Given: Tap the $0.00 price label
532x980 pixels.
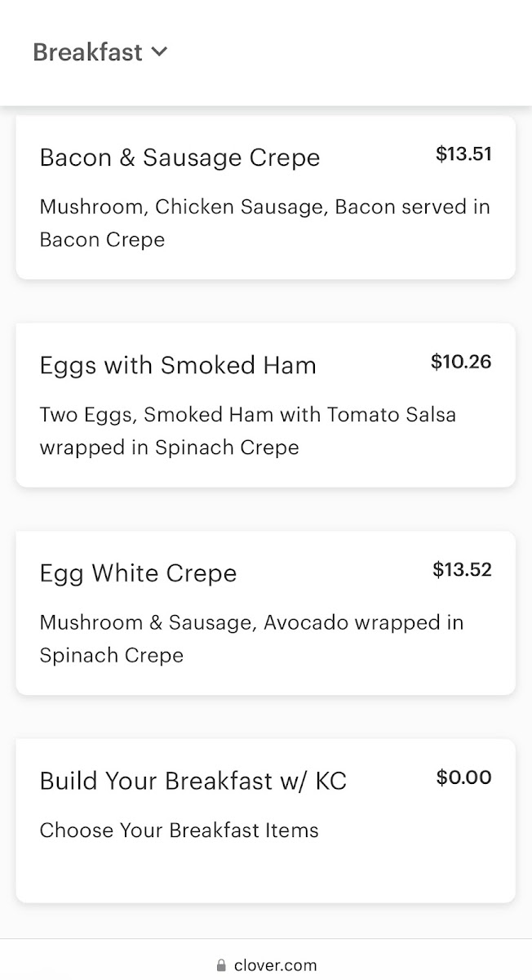Looking at the screenshot, I should pos(463,777).
